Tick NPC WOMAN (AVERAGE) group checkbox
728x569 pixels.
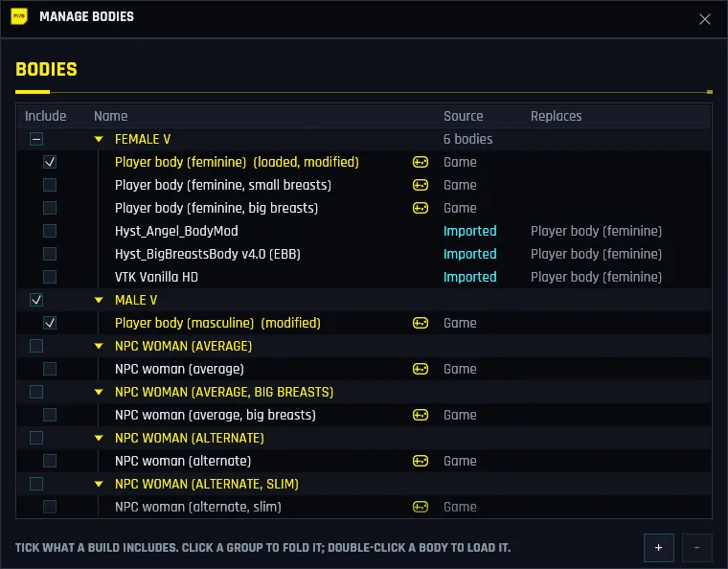point(36,346)
